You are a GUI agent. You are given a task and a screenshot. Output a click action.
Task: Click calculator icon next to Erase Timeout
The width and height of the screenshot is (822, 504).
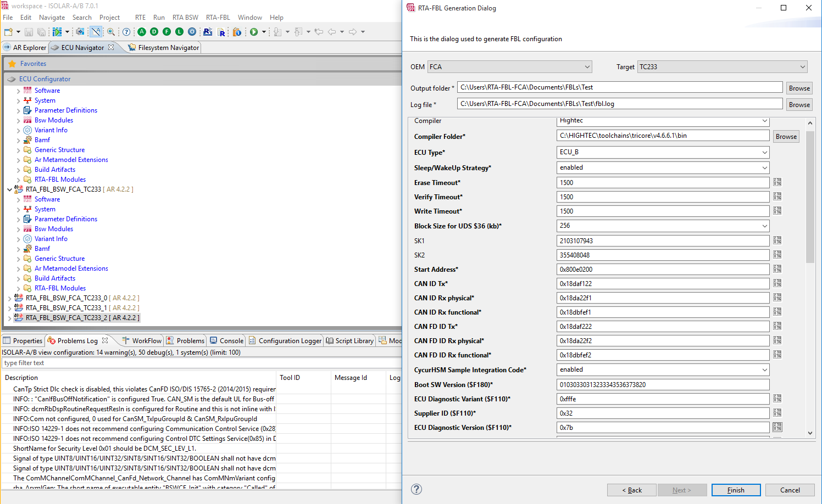777,182
